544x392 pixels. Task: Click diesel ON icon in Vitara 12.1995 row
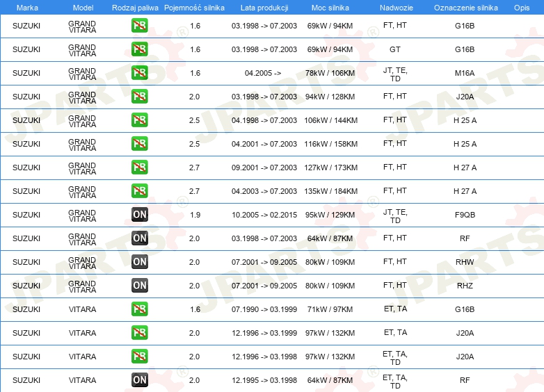139,380
